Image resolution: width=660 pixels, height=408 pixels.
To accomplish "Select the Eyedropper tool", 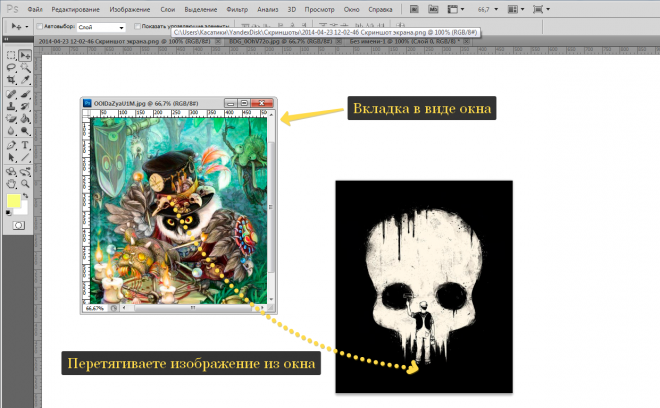I will tap(25, 80).
